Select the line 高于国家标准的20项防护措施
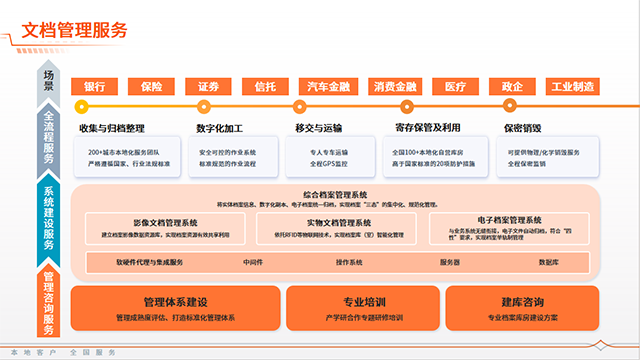Screen dimensions: 640x360 tap(433, 164)
